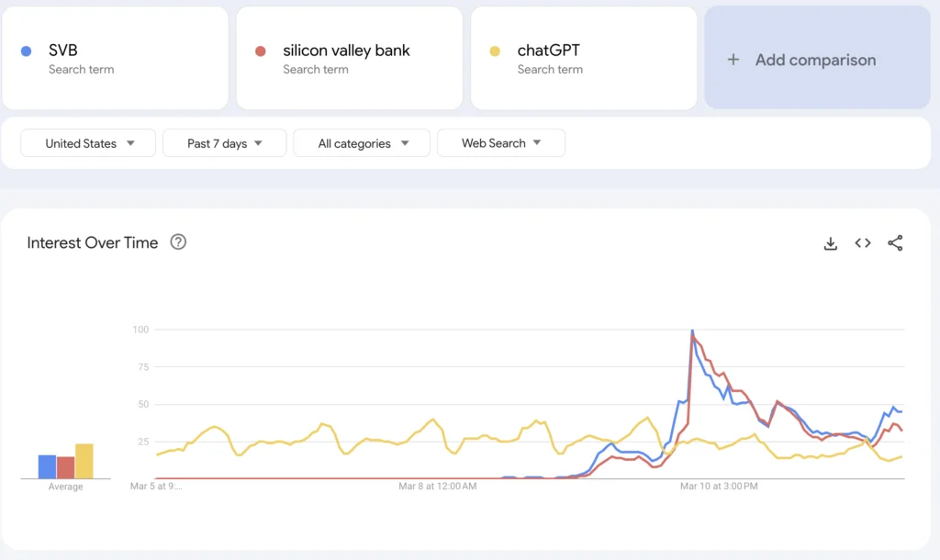Select the silicon valley bank card
This screenshot has width=940, height=560.
tap(349, 57)
